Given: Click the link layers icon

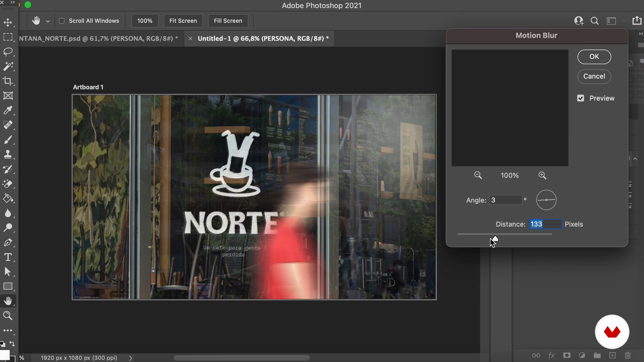Looking at the screenshot, I should (x=536, y=355).
